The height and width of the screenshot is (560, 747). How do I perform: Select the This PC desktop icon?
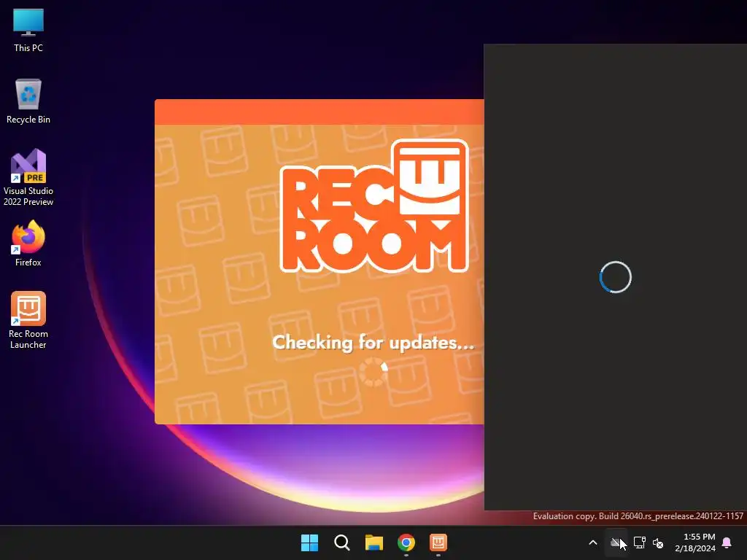(x=28, y=31)
